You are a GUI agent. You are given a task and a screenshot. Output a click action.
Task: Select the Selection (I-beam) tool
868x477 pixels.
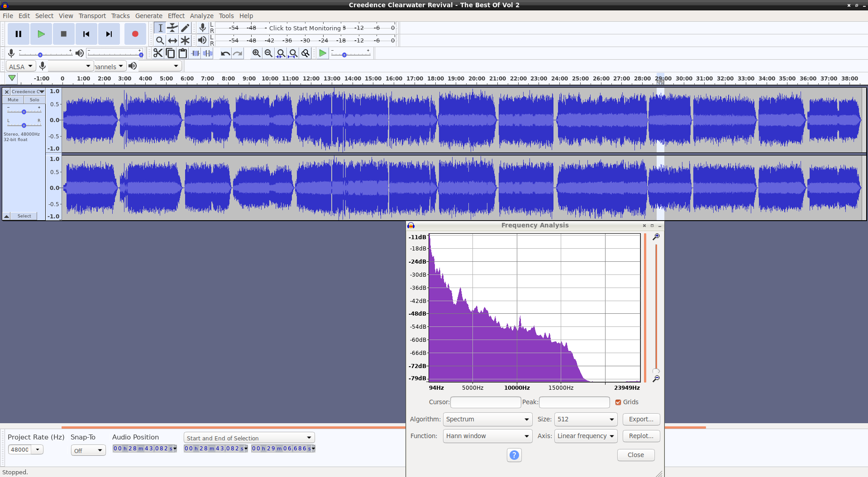(x=160, y=28)
